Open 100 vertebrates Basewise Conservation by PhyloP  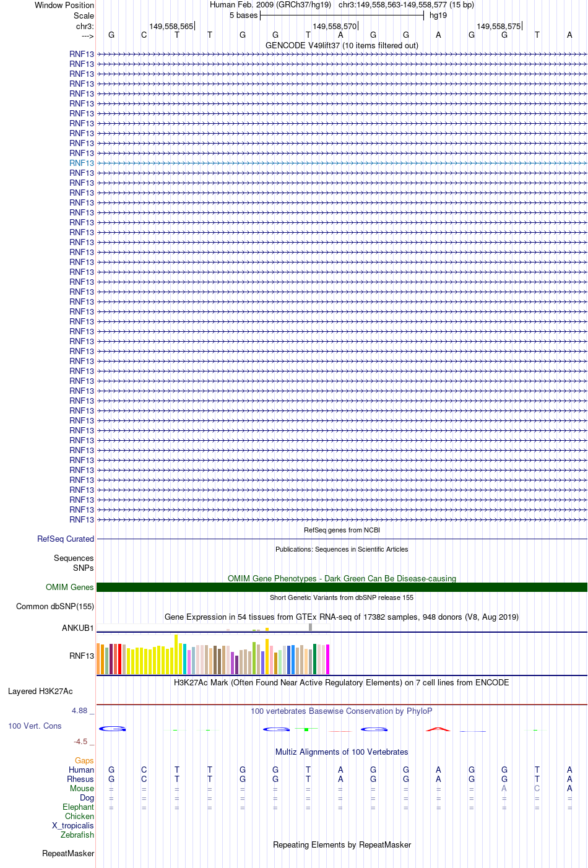[x=342, y=711]
